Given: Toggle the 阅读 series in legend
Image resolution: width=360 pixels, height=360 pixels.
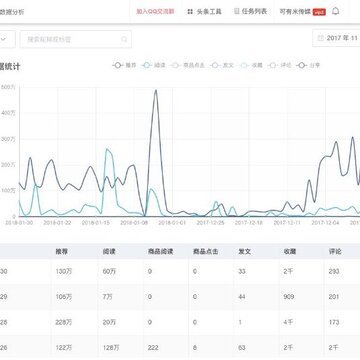Looking at the screenshot, I should [153, 65].
